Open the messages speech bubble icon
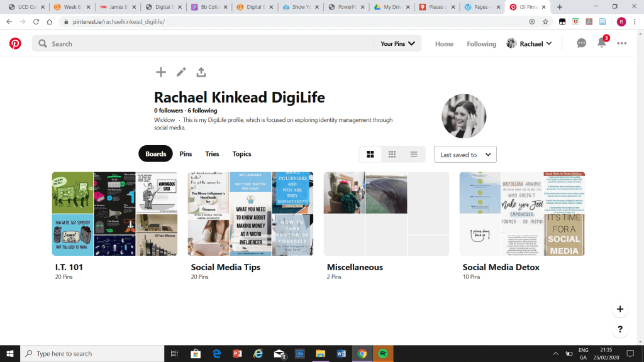The image size is (644, 362). (x=582, y=43)
